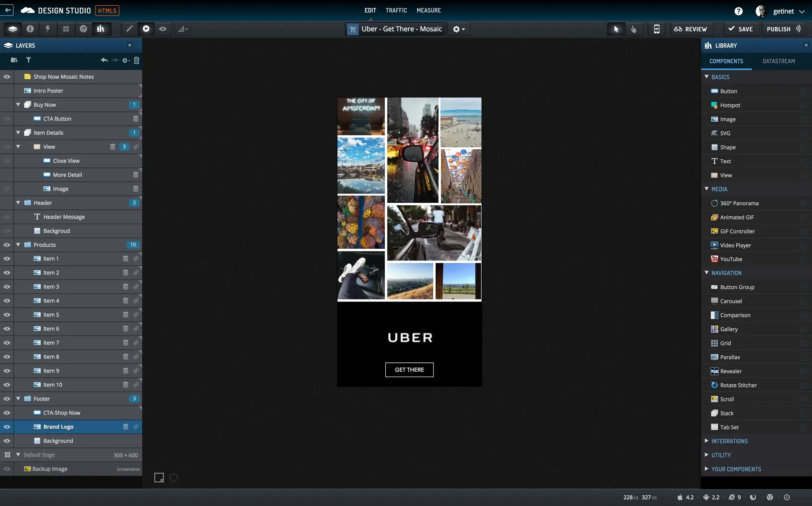Click the Publish button
The height and width of the screenshot is (506, 812).
pyautogui.click(x=784, y=29)
